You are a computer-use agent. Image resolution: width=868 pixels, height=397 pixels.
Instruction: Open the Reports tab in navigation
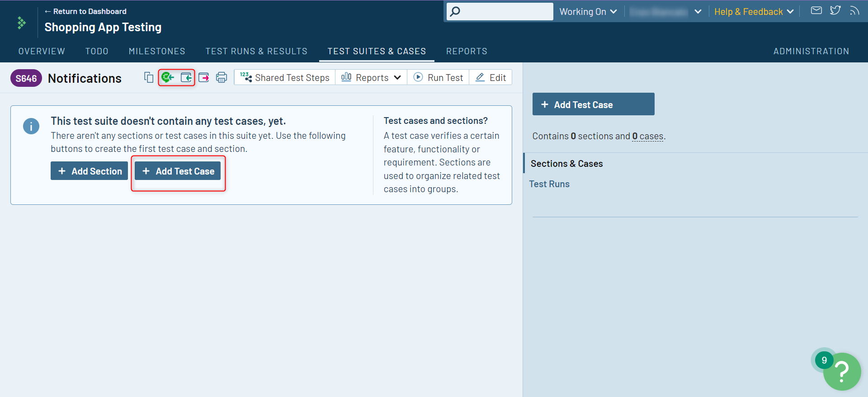(x=467, y=51)
